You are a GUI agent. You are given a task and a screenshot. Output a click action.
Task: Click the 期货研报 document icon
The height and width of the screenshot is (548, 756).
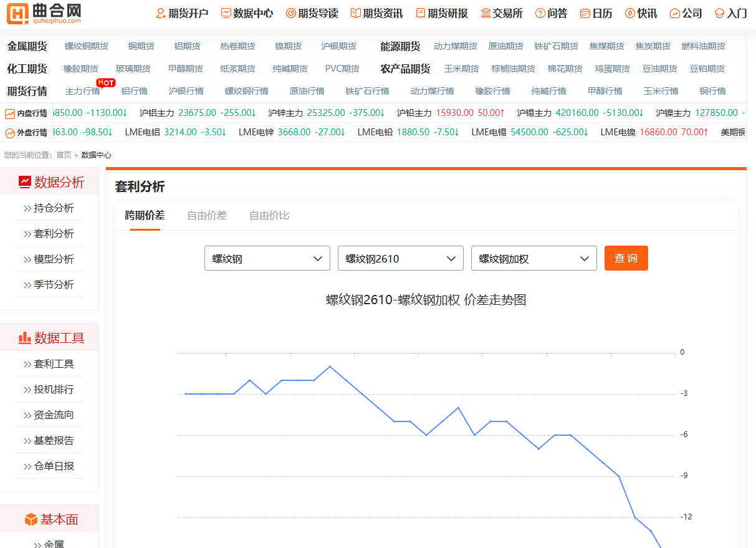[x=421, y=13]
